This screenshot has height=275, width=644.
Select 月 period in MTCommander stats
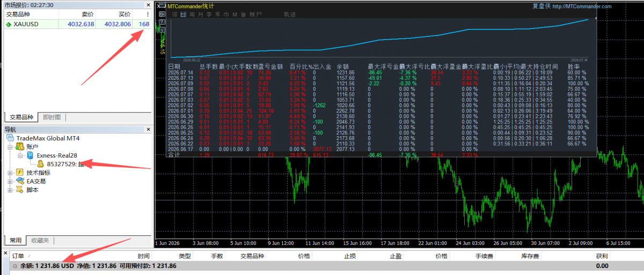pyautogui.click(x=200, y=15)
